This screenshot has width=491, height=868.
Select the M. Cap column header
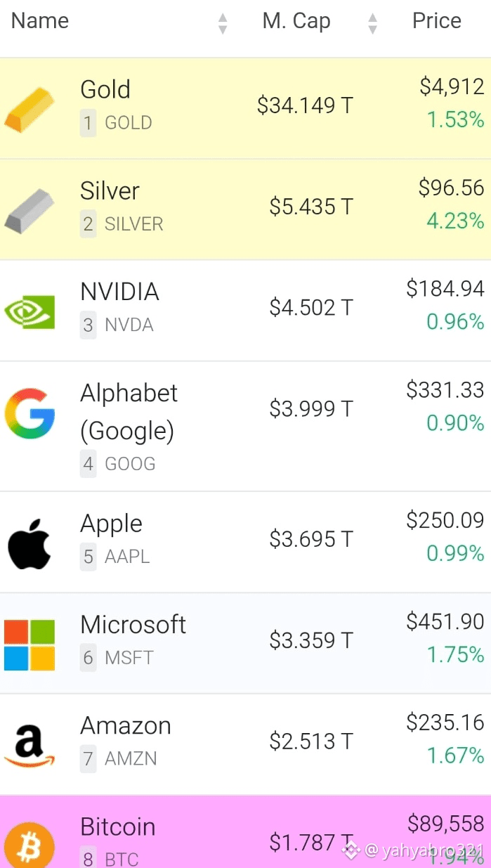pos(296,21)
